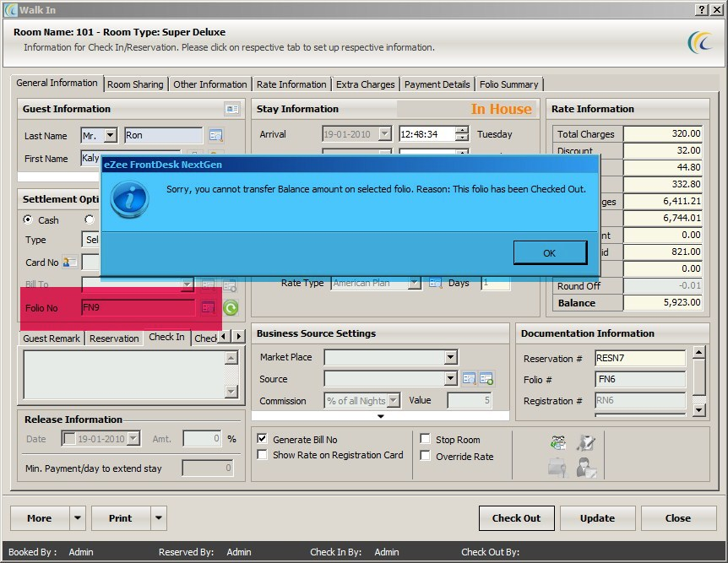Click the greyed-out person with note icon
The width and height of the screenshot is (728, 563).
[x=586, y=468]
